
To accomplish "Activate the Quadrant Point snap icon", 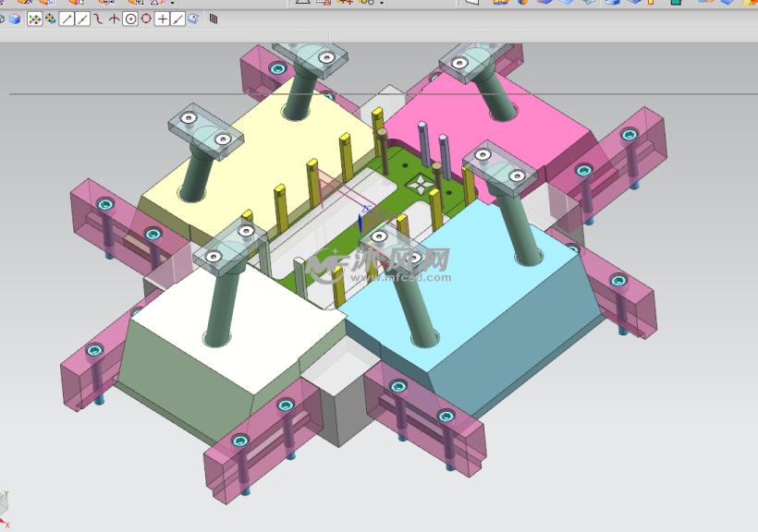I will 145,18.
